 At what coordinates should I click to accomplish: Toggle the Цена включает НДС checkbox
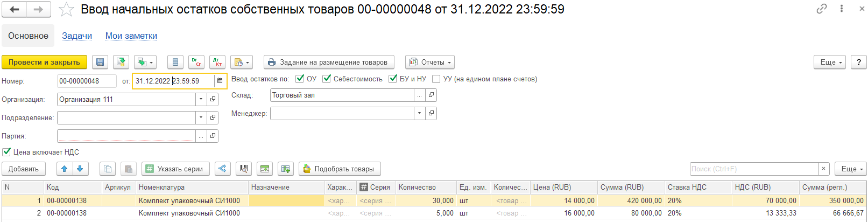(7, 152)
